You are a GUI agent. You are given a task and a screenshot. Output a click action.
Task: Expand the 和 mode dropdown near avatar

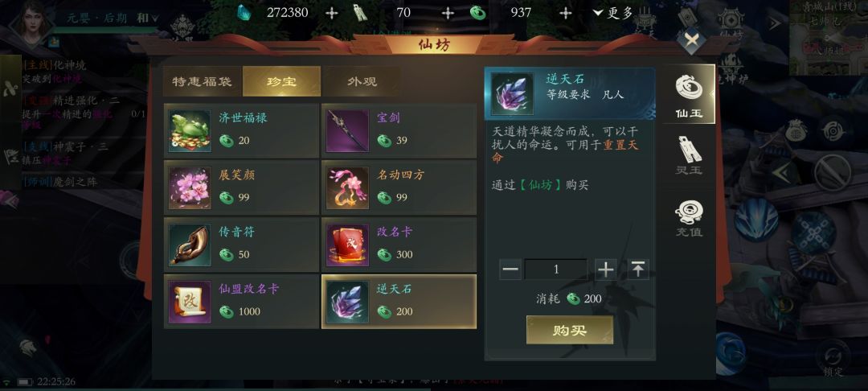pos(147,19)
